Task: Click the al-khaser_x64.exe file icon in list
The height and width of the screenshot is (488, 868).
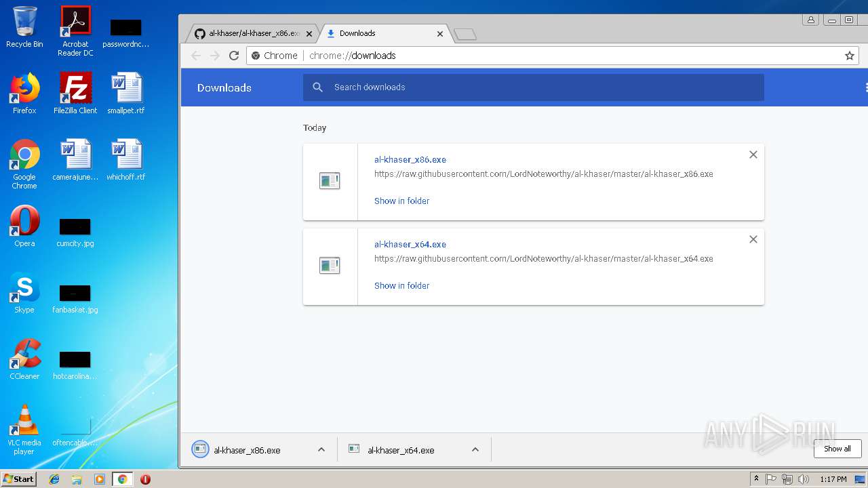Action: 330,266
